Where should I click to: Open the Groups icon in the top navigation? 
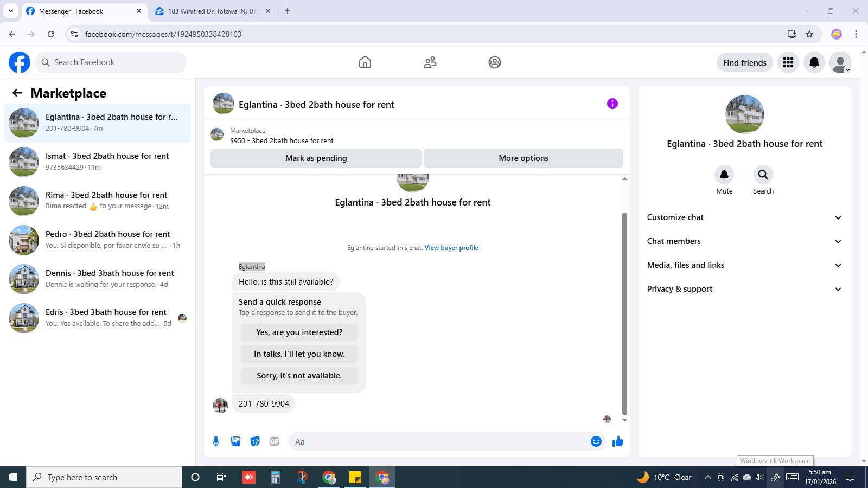click(x=495, y=62)
